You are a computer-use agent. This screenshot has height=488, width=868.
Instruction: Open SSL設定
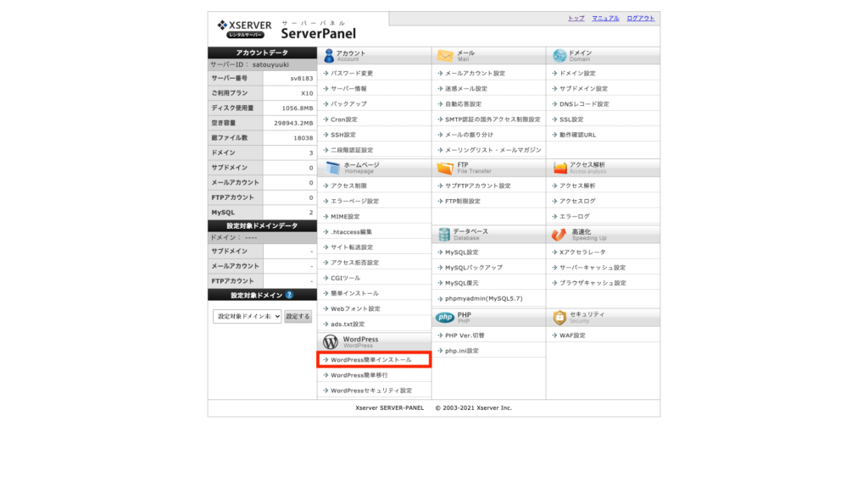(571, 119)
